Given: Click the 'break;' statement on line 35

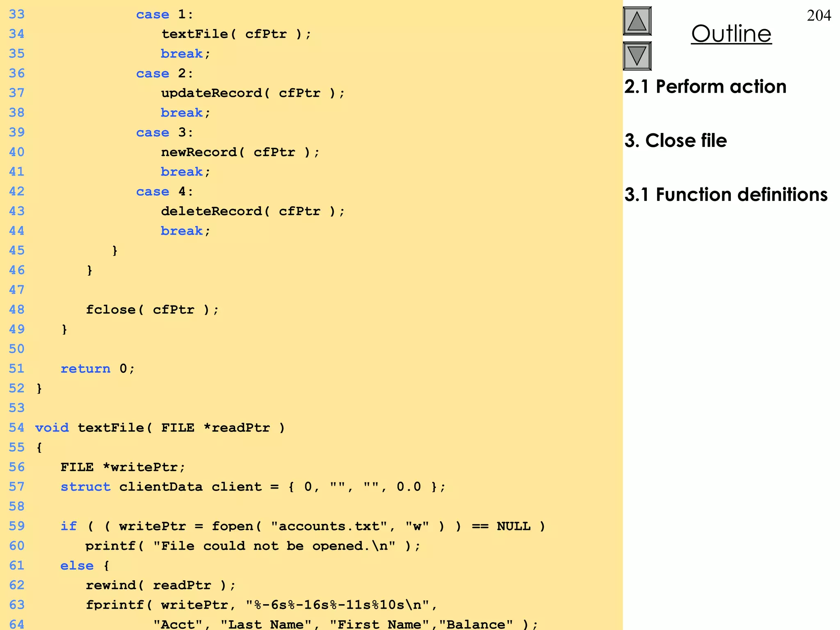Looking at the screenshot, I should (185, 54).
